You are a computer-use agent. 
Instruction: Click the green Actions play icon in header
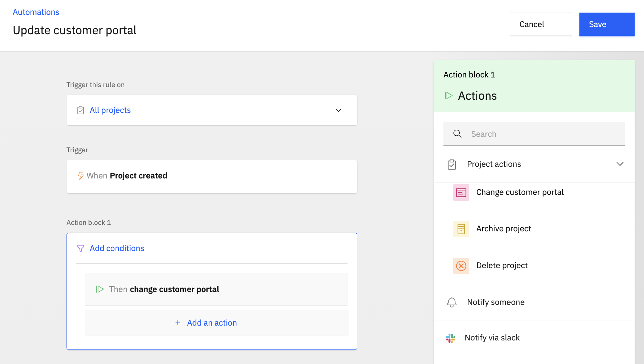[x=449, y=96]
